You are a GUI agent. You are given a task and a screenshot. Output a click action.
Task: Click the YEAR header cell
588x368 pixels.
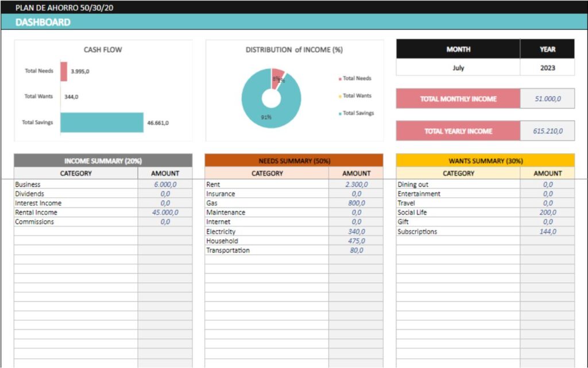pyautogui.click(x=547, y=49)
